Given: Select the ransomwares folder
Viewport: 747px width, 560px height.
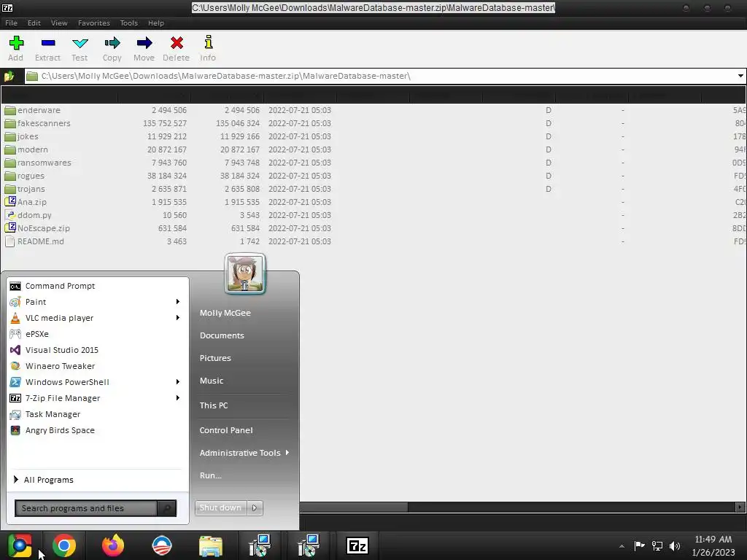Looking at the screenshot, I should point(38,163).
